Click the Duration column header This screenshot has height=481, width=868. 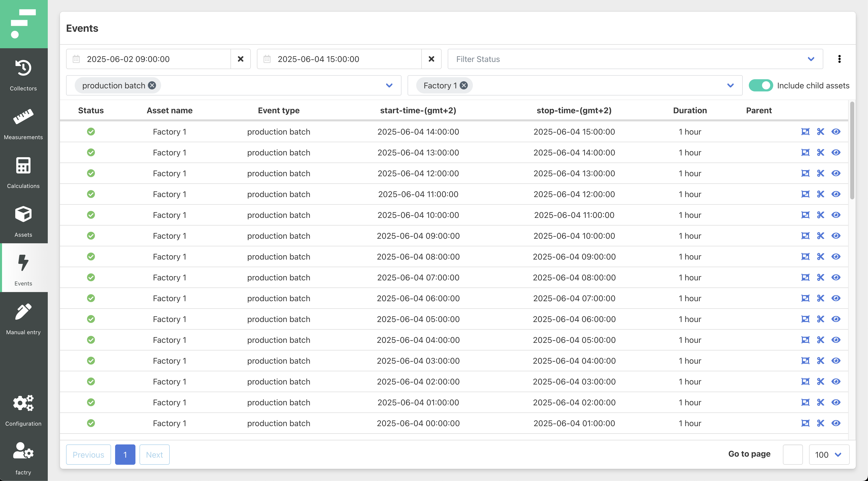coord(690,110)
